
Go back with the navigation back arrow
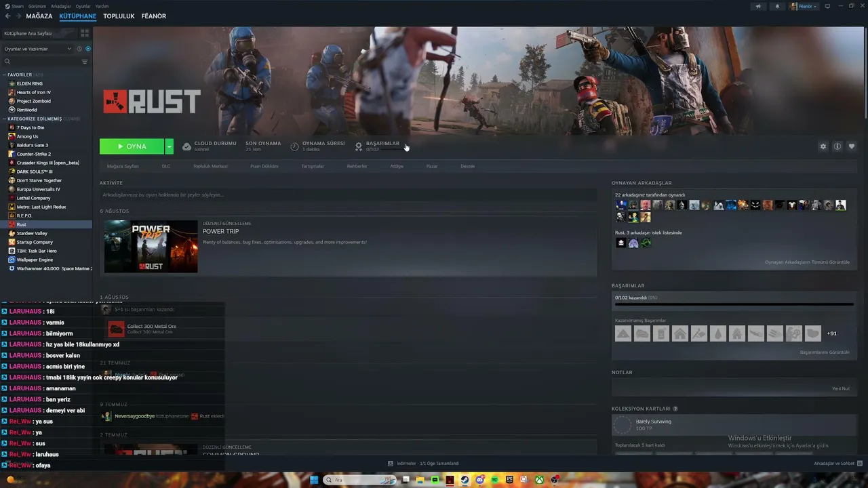(x=8, y=16)
